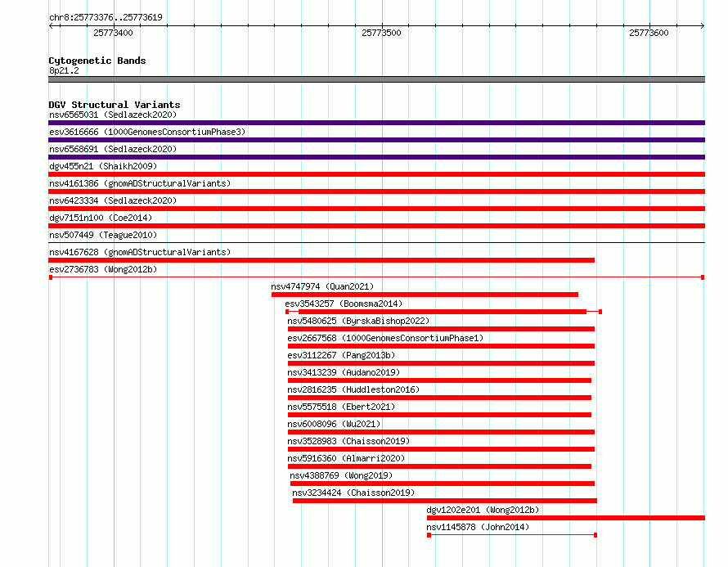
Task: Click the red bar under nsv5575518
Action: coord(440,415)
